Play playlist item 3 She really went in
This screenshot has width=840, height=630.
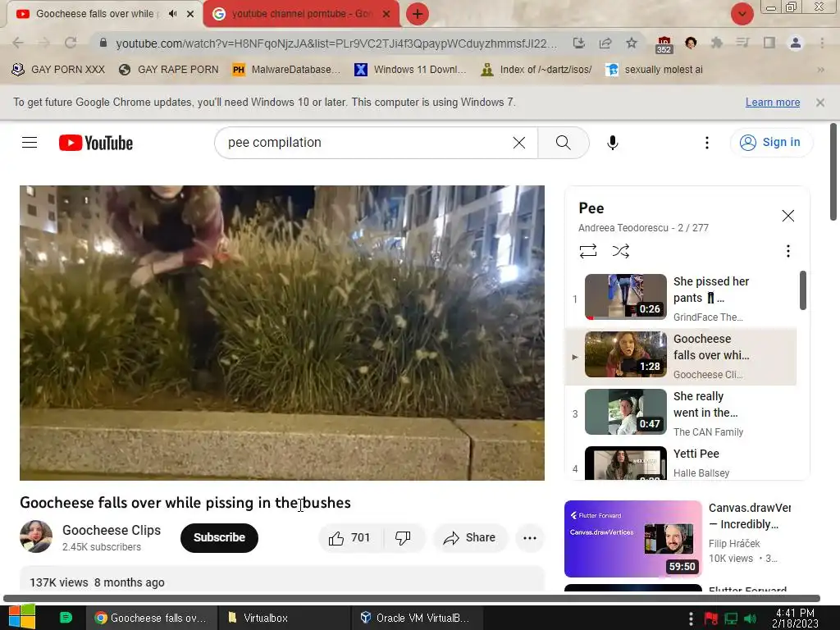point(680,413)
